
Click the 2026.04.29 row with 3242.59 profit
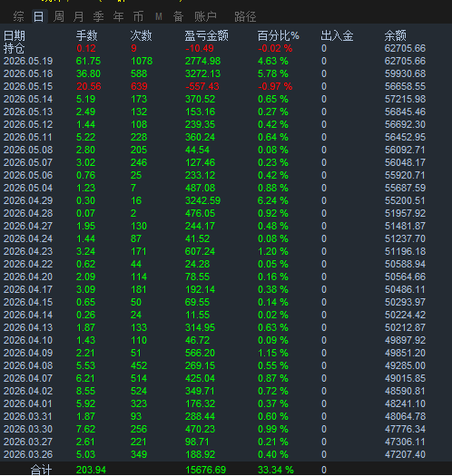226,200
